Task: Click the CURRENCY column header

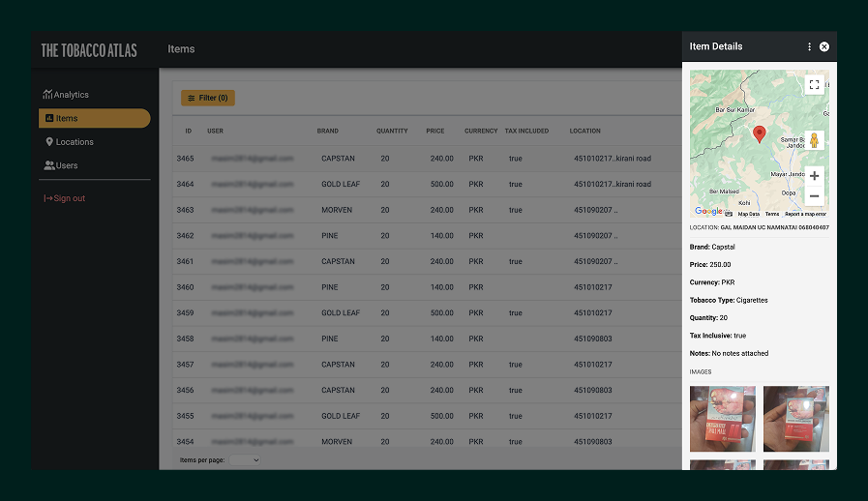Action: click(481, 132)
